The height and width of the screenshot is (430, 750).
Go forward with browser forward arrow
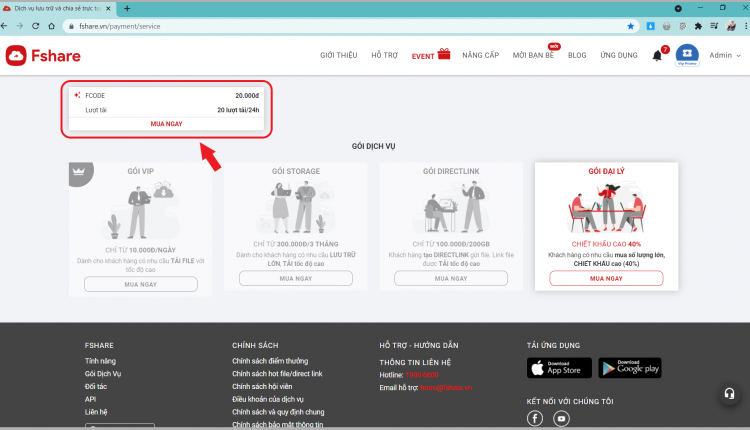point(20,26)
